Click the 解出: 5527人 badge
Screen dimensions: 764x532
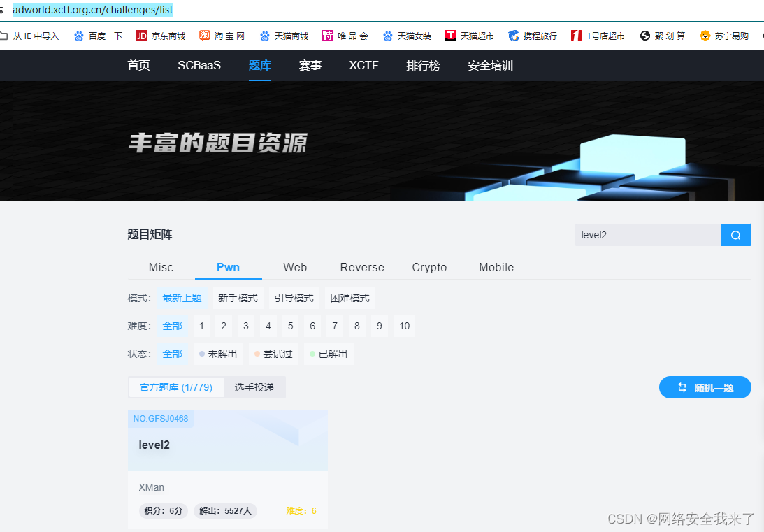[x=225, y=510]
